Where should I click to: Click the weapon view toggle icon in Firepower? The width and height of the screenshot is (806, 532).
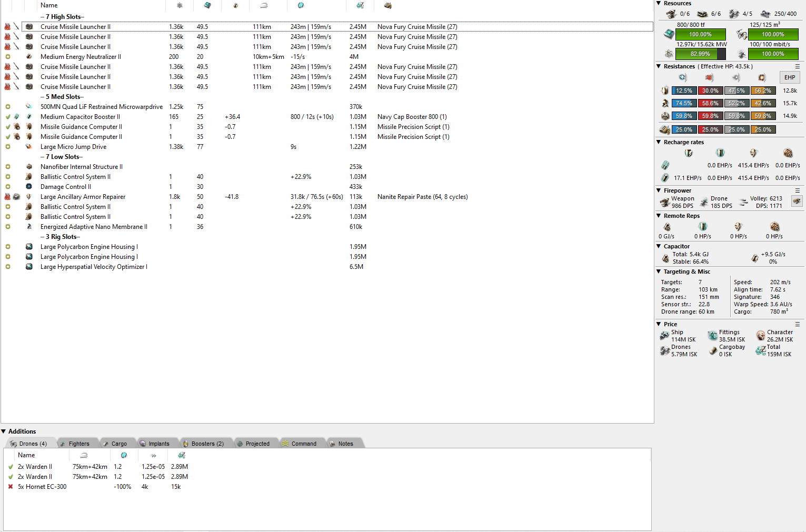tap(797, 201)
